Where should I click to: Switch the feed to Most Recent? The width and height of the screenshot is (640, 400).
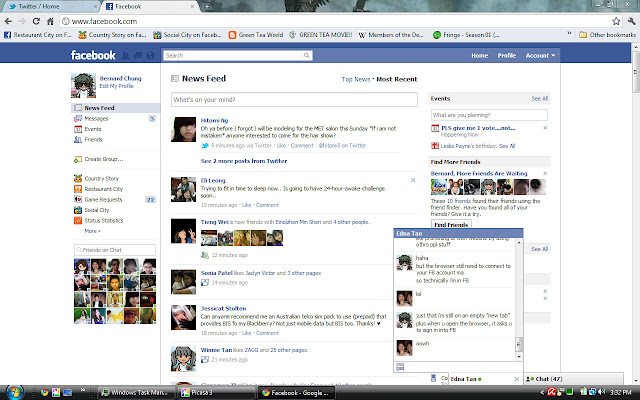pos(397,79)
